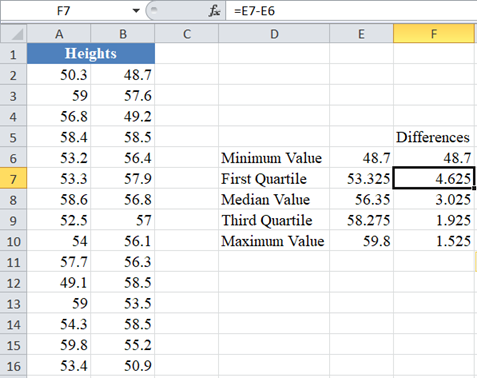Click the formula bar showing =E7-E6
477x378 pixels.
click(351, 11)
